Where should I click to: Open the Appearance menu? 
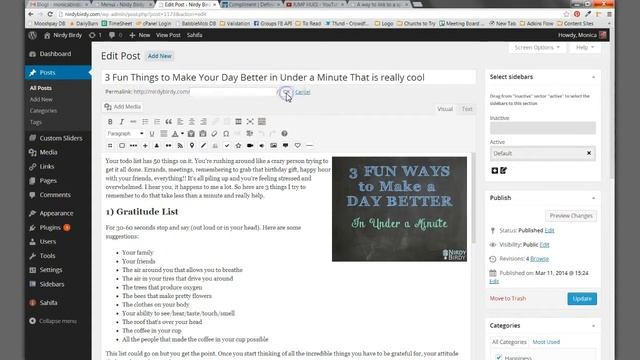click(x=56, y=213)
